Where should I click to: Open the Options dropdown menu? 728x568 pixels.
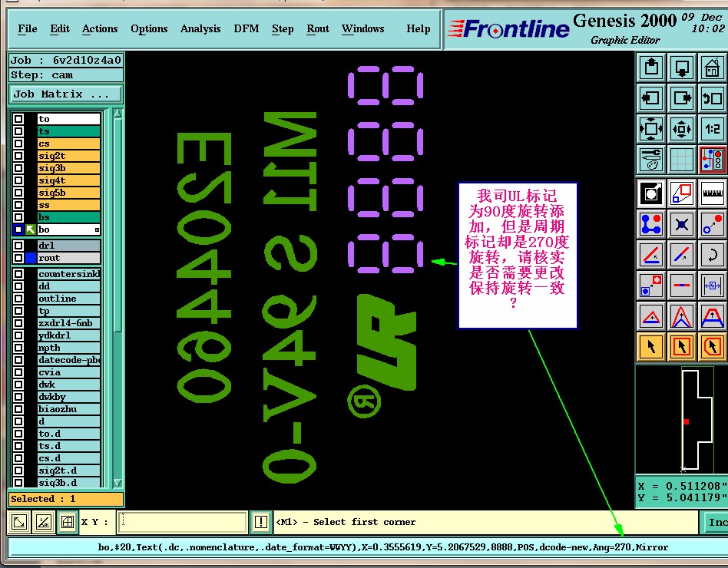pos(149,28)
